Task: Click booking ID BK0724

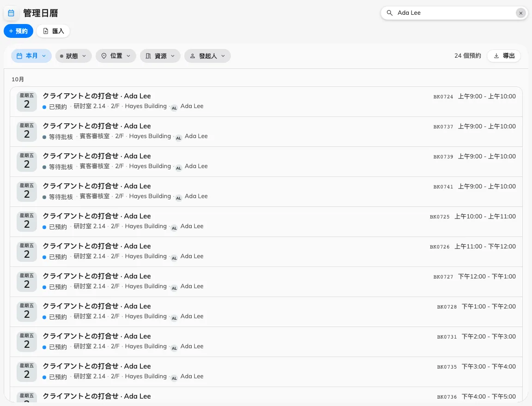Action: pyautogui.click(x=443, y=97)
